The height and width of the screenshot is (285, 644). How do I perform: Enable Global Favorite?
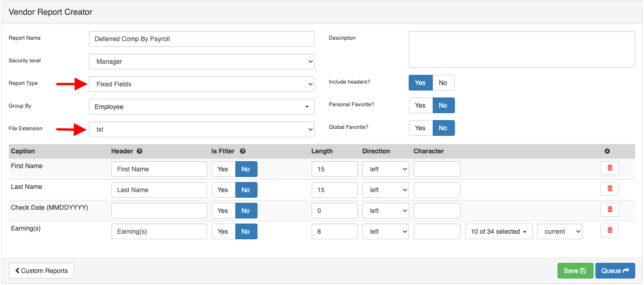point(420,128)
